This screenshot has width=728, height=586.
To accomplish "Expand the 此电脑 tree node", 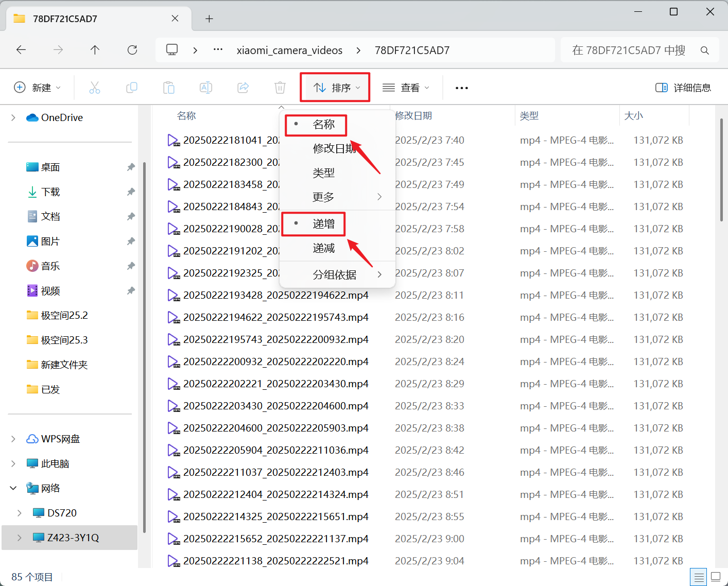I will coord(13,463).
